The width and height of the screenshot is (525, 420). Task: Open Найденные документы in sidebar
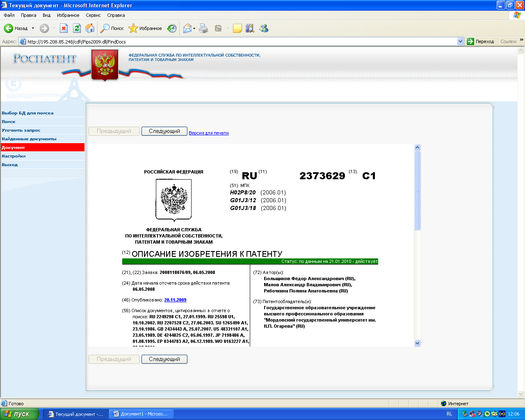tap(29, 139)
